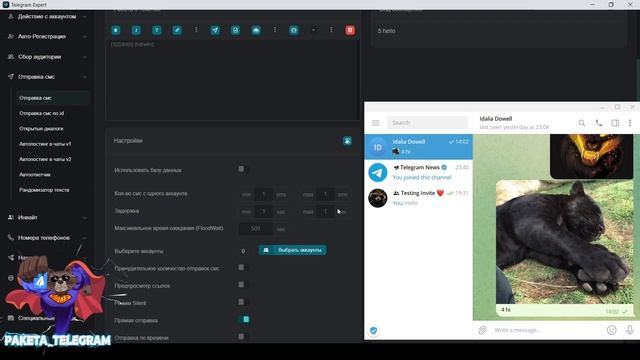Expand Номера телефонов chevron
The image size is (640, 360).
84,238
